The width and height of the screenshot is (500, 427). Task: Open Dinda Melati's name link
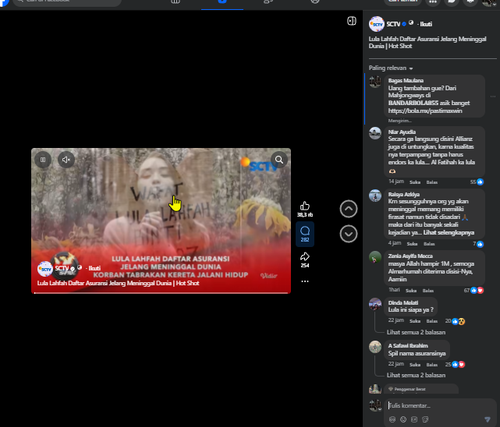(x=403, y=303)
